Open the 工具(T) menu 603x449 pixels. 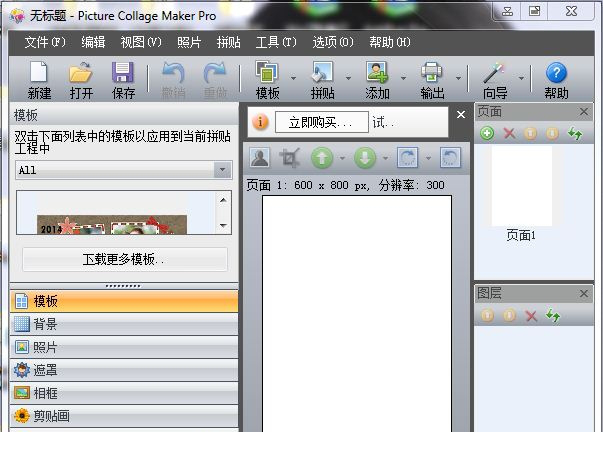[276, 42]
